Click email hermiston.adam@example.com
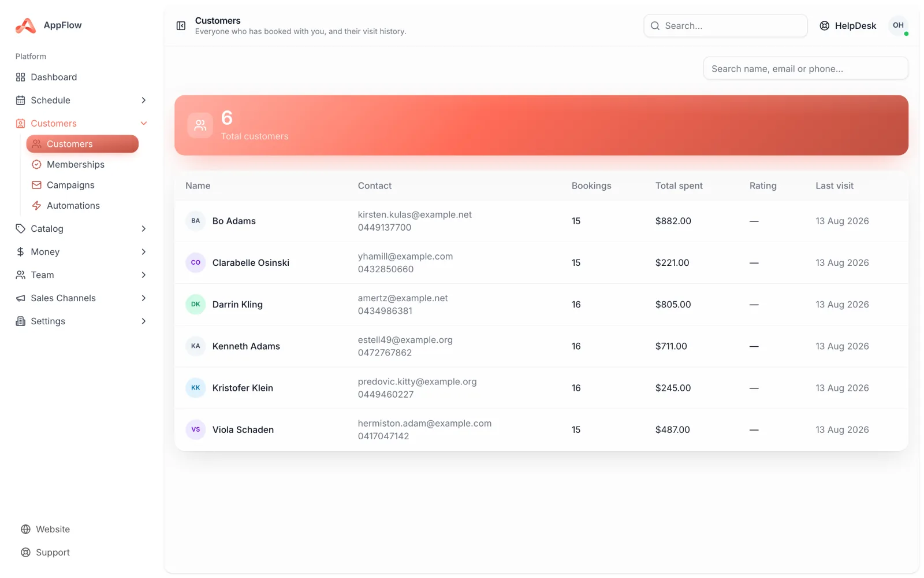The width and height of the screenshot is (924, 578). pyautogui.click(x=424, y=423)
